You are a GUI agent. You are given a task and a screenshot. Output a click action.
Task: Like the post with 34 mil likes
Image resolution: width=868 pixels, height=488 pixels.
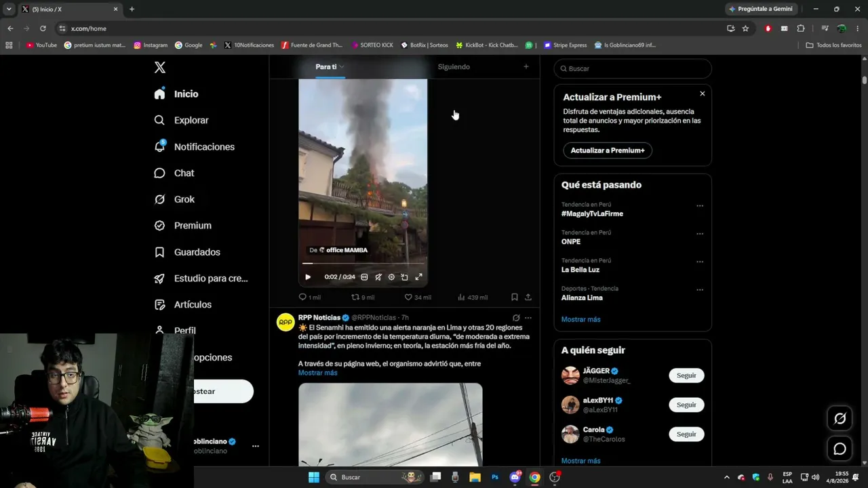[x=418, y=297]
